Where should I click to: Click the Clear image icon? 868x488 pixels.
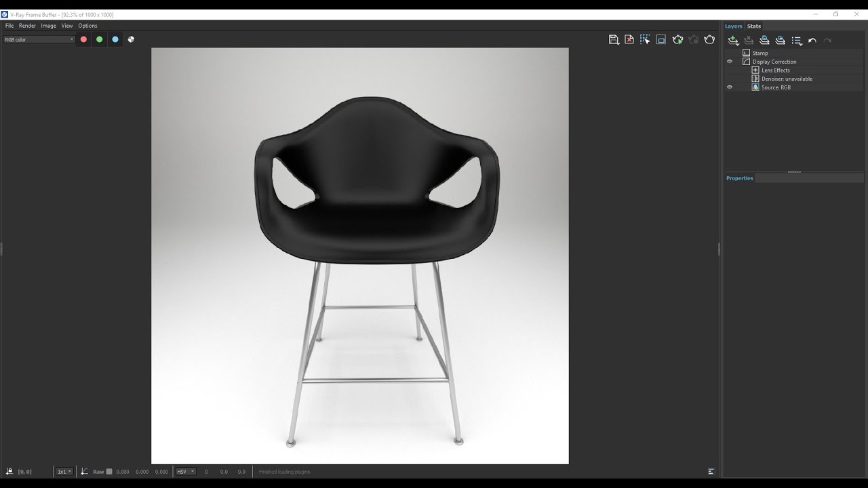(629, 39)
